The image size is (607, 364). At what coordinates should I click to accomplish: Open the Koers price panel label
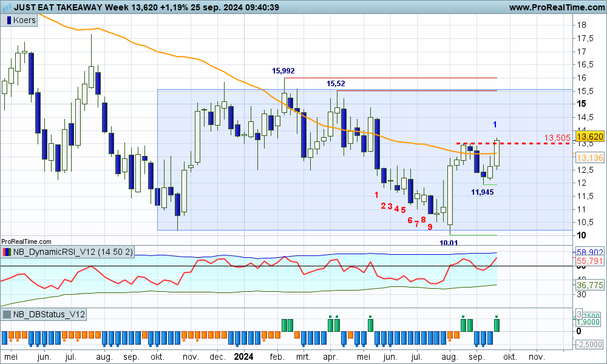(24, 20)
